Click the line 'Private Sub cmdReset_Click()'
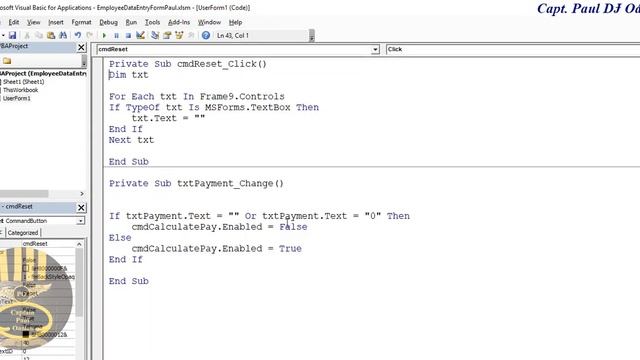 click(x=188, y=64)
